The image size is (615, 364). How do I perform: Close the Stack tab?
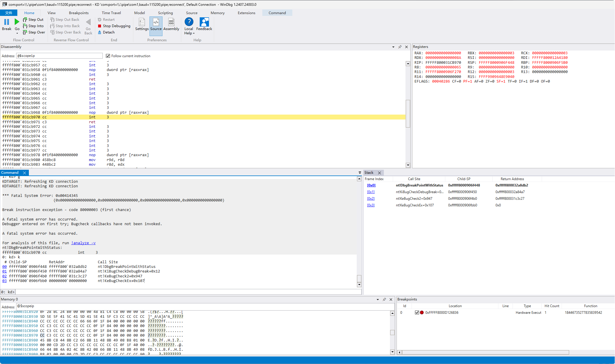[380, 173]
